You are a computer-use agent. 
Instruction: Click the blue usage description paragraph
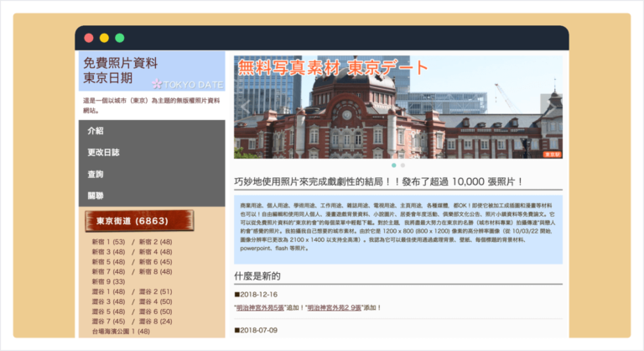coord(398,229)
